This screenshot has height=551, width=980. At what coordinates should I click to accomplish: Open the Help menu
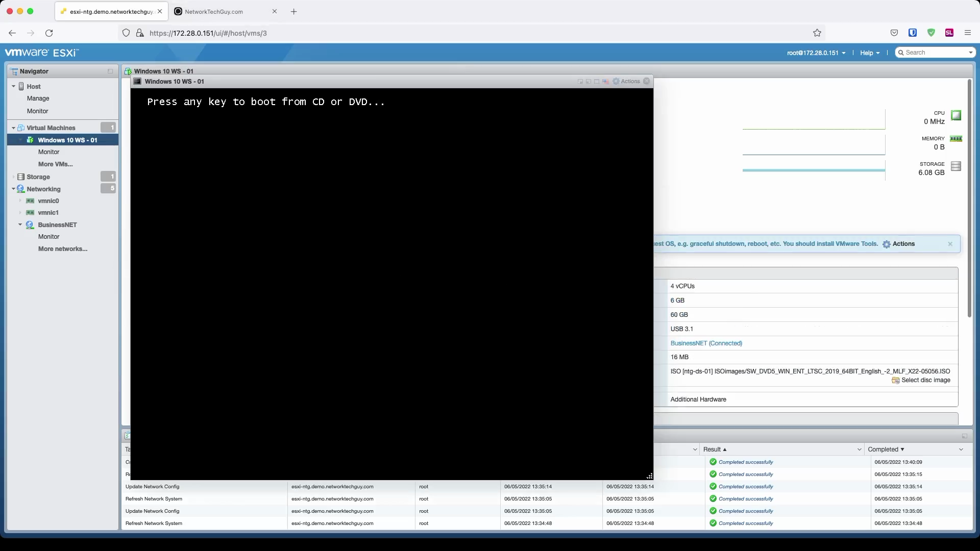[870, 53]
